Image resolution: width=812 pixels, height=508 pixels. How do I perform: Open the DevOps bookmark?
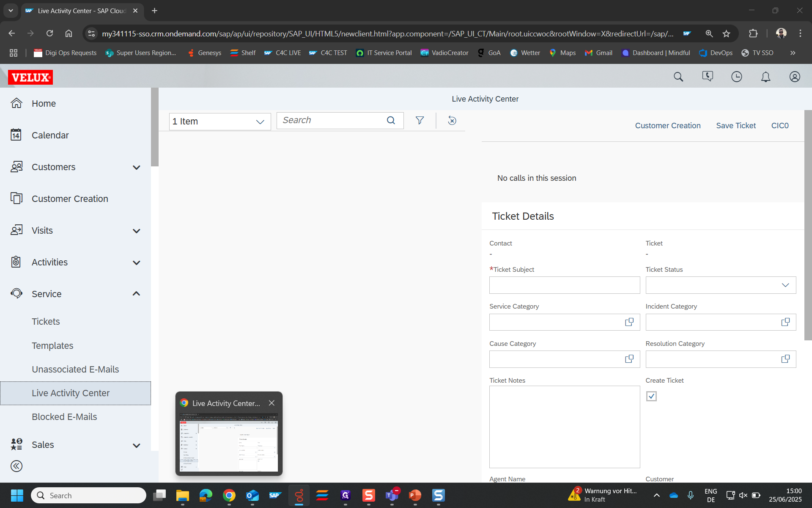[716, 53]
